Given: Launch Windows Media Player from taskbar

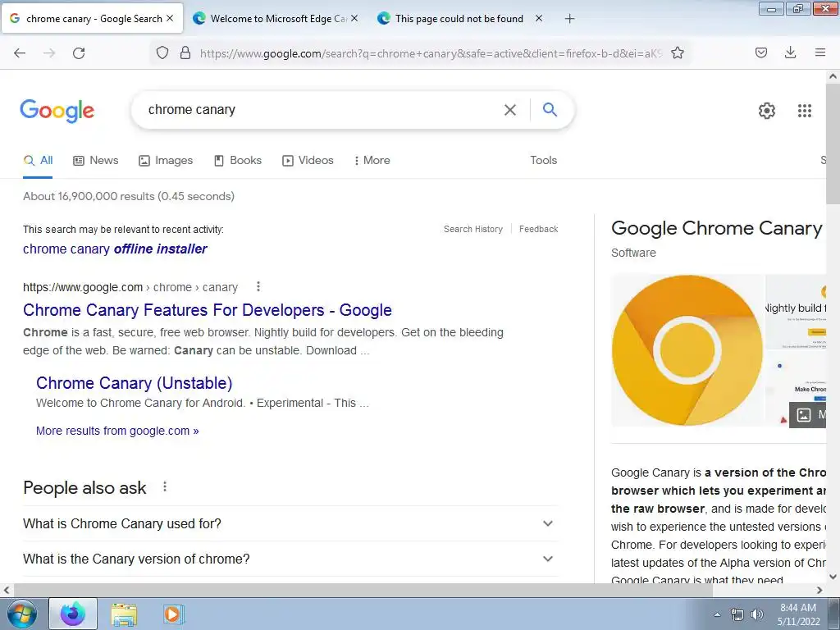Looking at the screenshot, I should pyautogui.click(x=173, y=614).
